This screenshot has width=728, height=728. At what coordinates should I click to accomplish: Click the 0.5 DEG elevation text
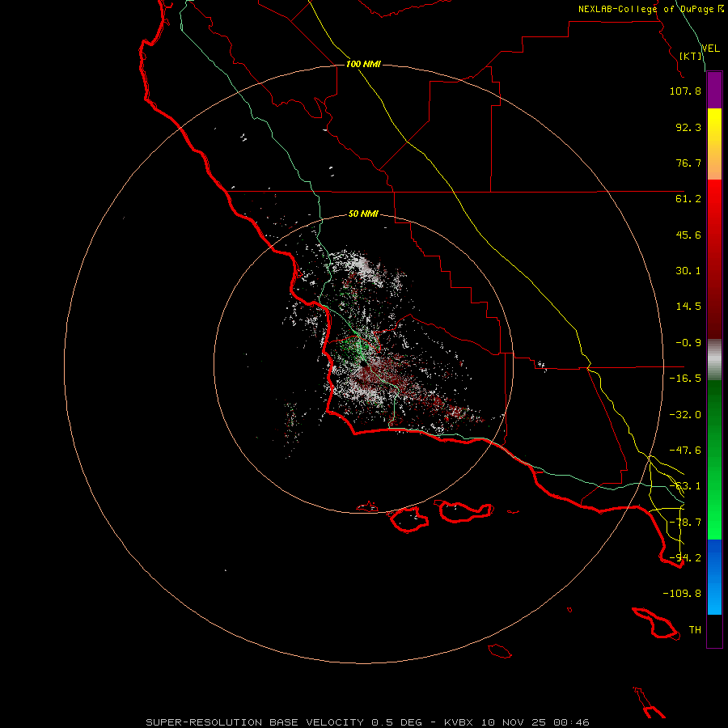click(396, 722)
